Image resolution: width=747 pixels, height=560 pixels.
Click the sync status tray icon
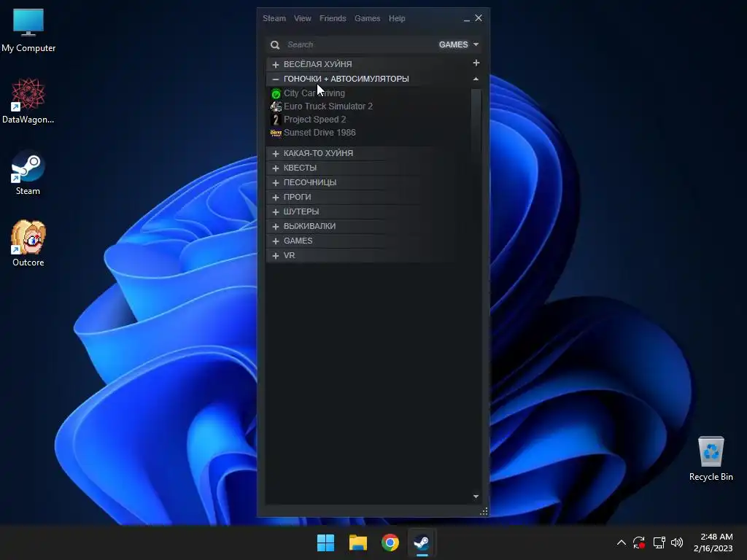pos(639,542)
